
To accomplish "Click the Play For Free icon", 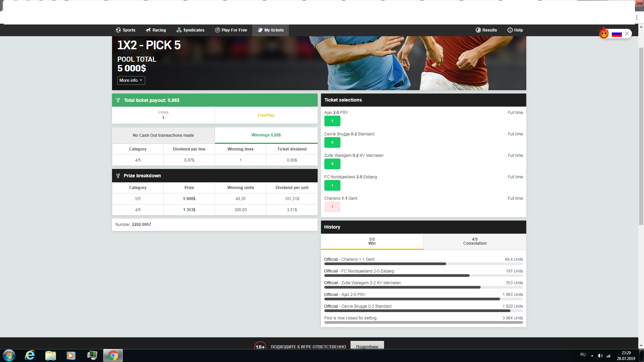I will coord(217,30).
